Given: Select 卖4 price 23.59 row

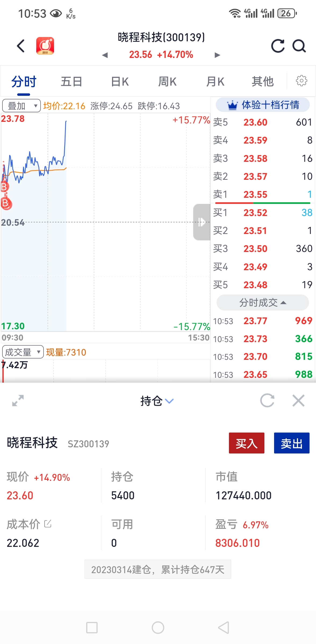Looking at the screenshot, I should (263, 140).
